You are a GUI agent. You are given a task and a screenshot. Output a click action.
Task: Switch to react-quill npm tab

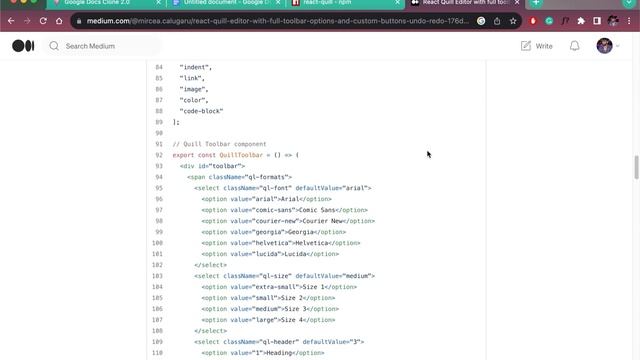[x=327, y=2]
